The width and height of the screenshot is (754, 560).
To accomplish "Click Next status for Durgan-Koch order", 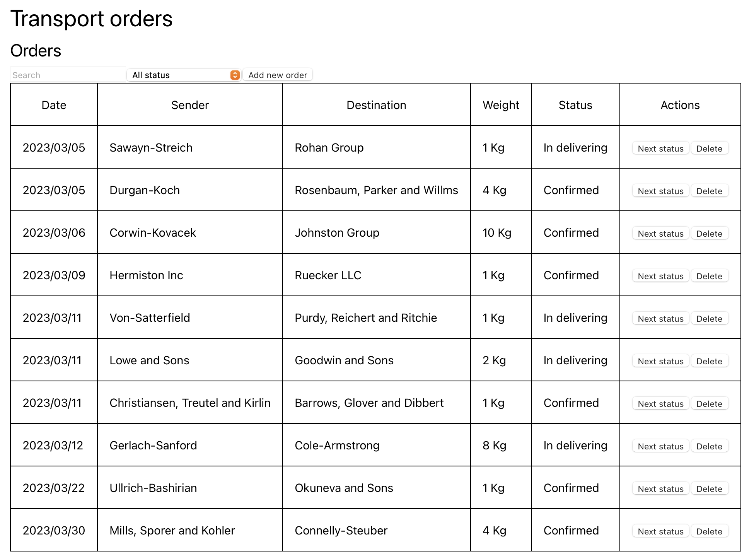I will pos(660,191).
